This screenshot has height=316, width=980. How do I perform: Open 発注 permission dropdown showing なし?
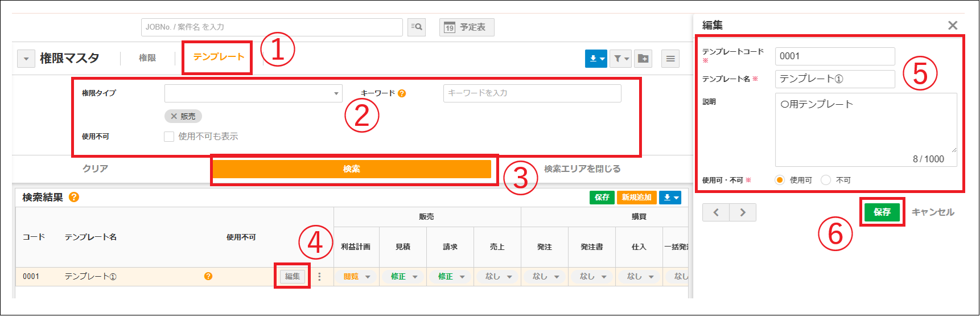coord(545,277)
